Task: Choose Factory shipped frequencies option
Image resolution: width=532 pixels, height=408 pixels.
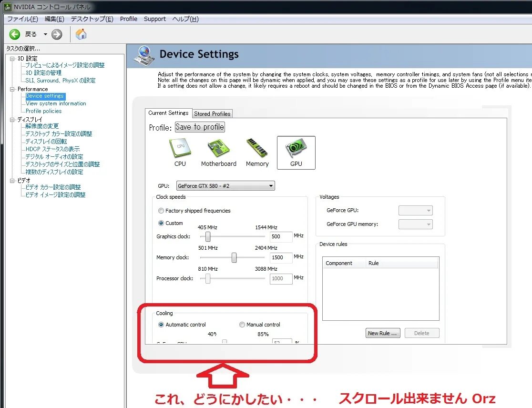Action: [x=161, y=211]
